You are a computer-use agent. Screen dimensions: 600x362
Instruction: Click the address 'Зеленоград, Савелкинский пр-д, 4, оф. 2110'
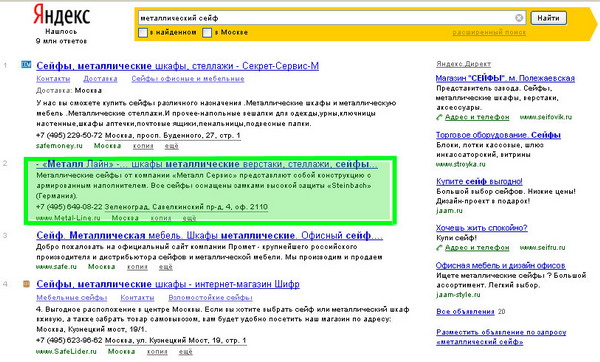coord(186,207)
